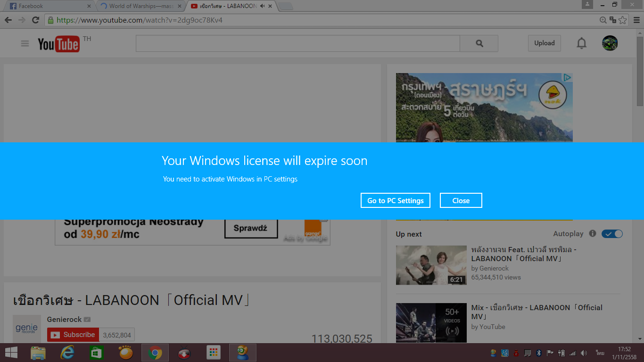Open Bluetooth tray icon

click(539, 353)
